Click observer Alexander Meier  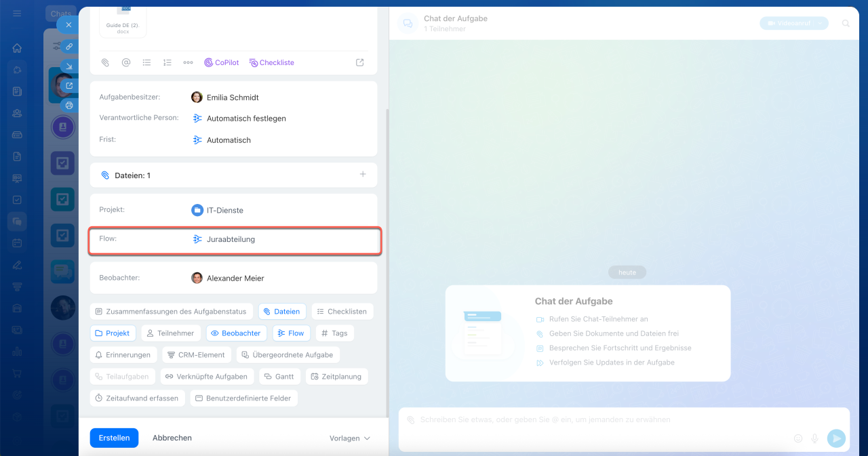coord(228,278)
